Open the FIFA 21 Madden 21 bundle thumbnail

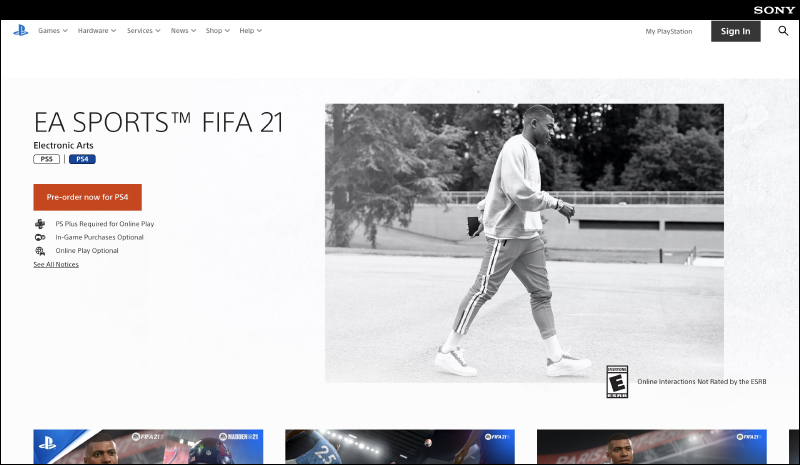[x=148, y=448]
